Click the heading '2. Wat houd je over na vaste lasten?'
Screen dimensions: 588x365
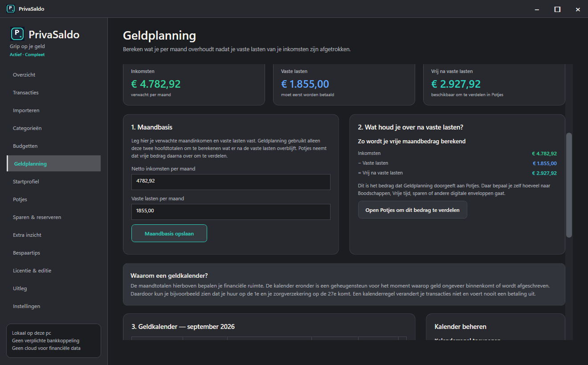point(411,127)
